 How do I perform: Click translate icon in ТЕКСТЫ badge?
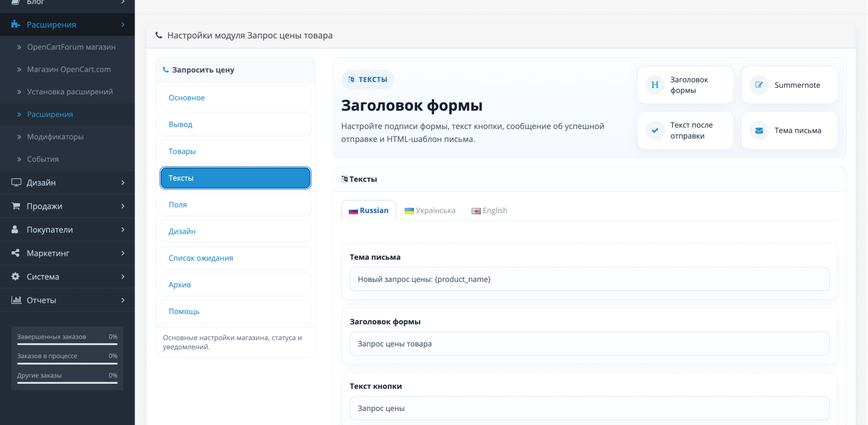click(351, 80)
